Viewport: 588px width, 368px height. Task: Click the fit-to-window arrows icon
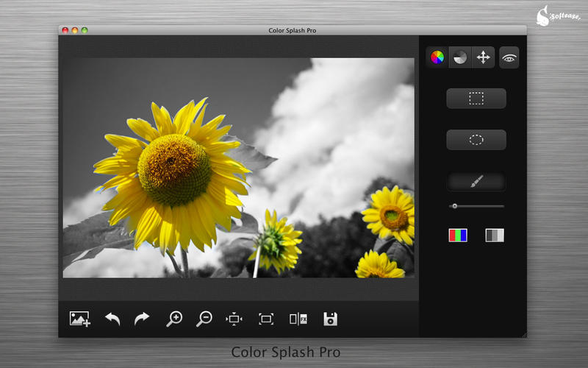click(234, 319)
